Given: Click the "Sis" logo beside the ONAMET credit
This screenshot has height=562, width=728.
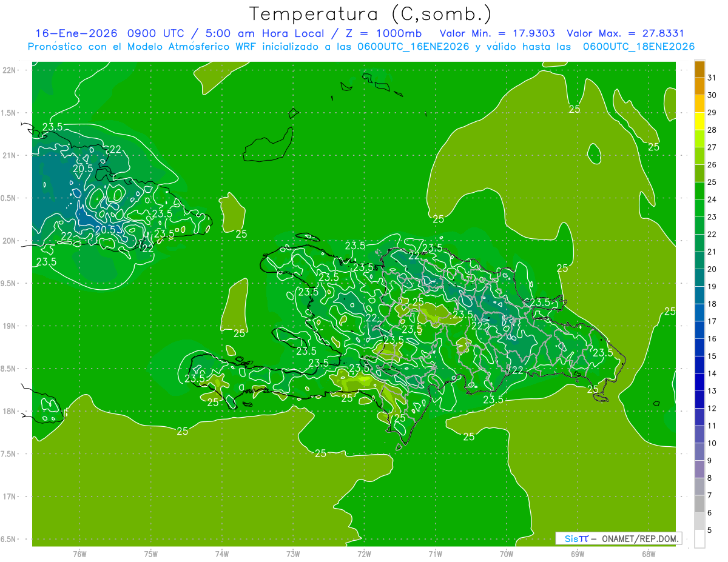Looking at the screenshot, I should click(576, 538).
